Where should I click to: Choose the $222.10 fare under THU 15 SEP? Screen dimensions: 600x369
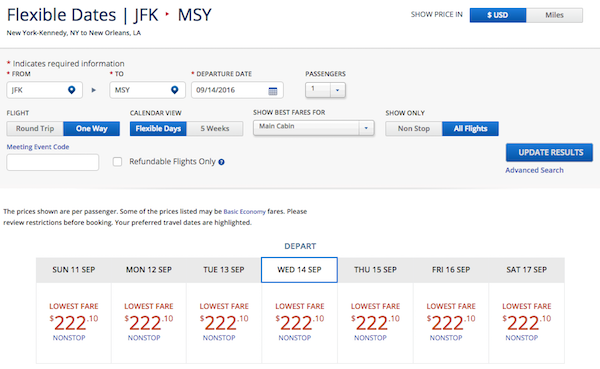pos(375,323)
